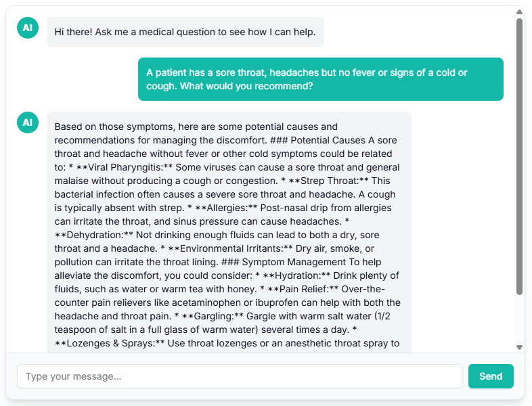Click the scrollbar up arrow
Image resolution: width=532 pixels, height=406 pixels.
pyautogui.click(x=519, y=12)
